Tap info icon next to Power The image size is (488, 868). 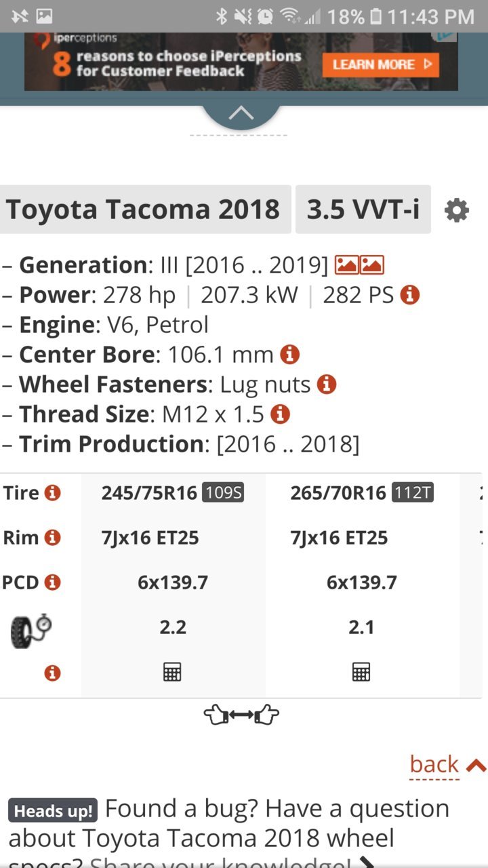410,295
